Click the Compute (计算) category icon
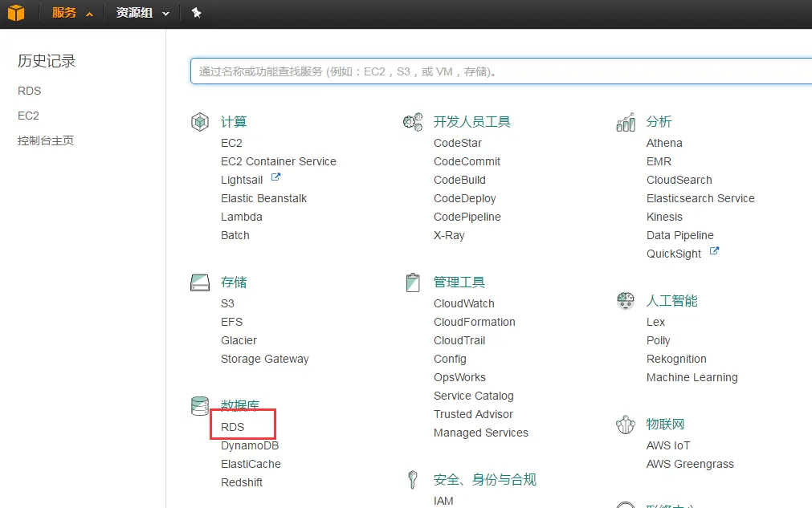 [200, 122]
